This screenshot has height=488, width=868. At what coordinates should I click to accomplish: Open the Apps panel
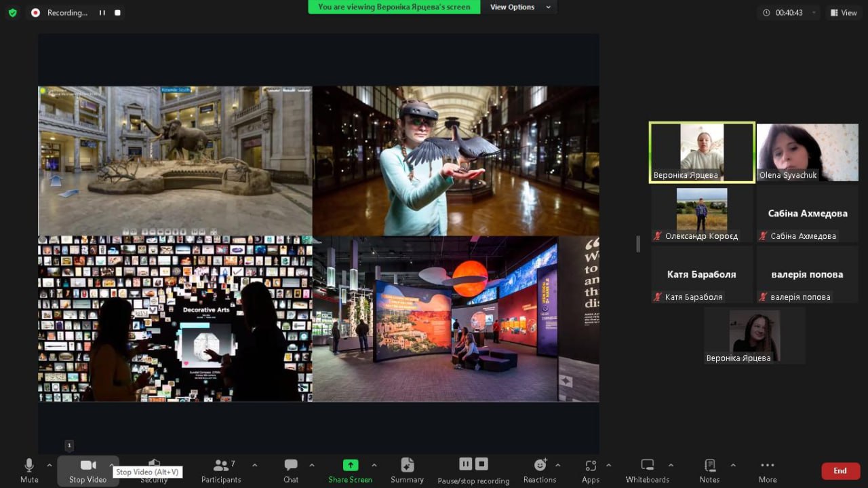click(591, 470)
